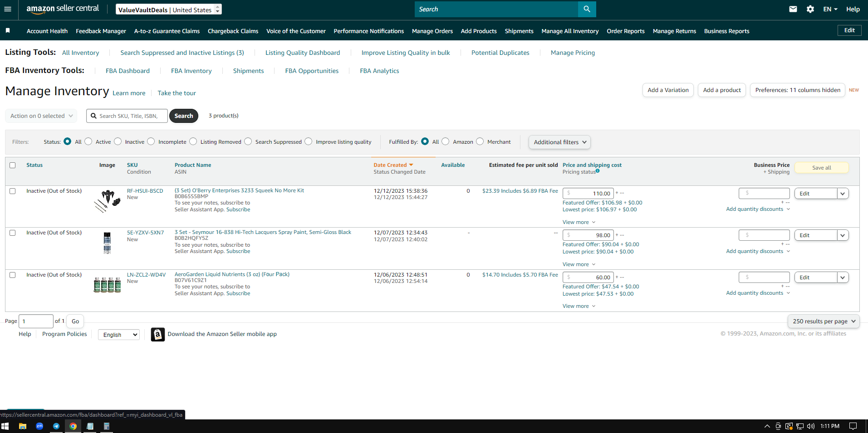Click the bookmark flag icon before Account Health

coord(8,31)
